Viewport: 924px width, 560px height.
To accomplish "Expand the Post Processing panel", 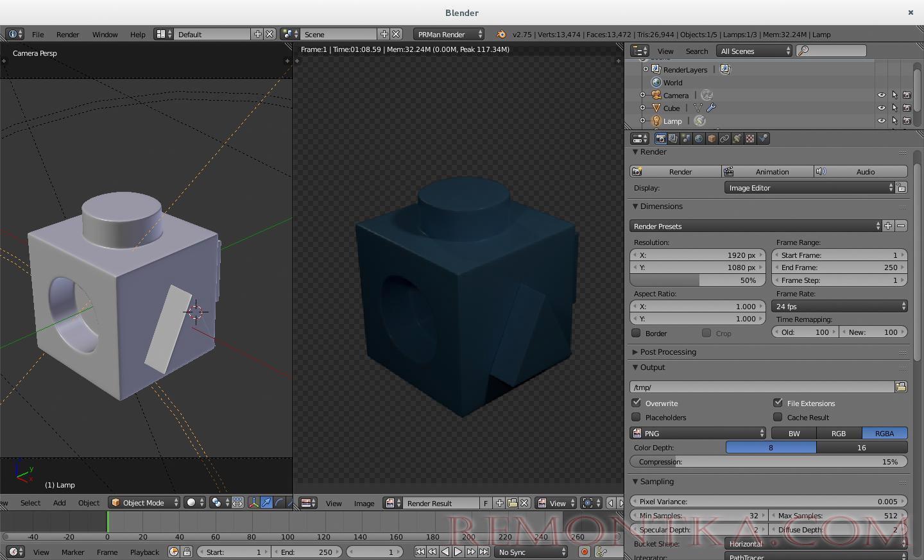I will pos(668,352).
